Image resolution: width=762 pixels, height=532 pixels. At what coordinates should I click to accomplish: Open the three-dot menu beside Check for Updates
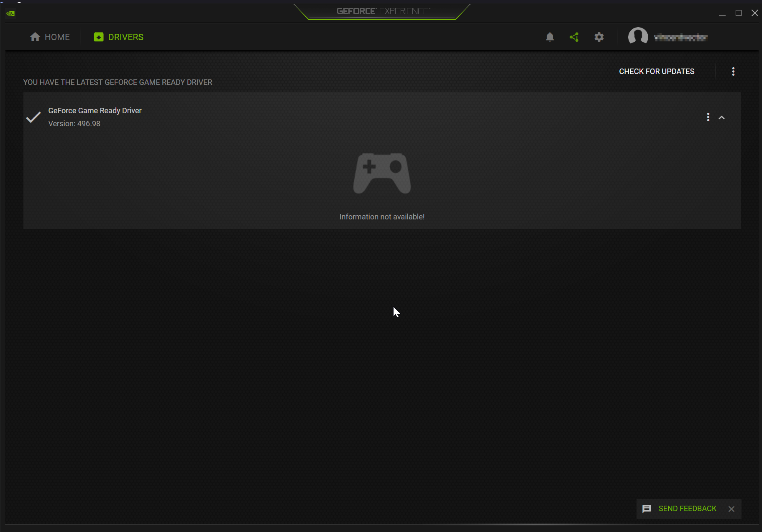(x=733, y=71)
